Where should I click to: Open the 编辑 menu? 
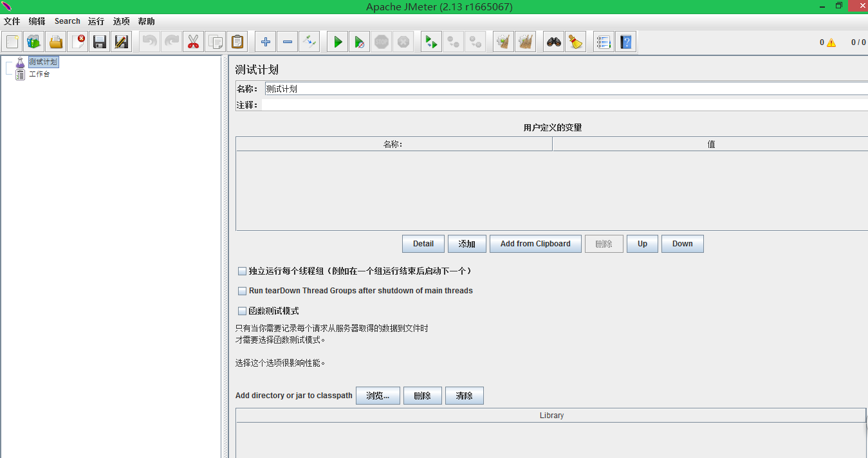point(37,21)
